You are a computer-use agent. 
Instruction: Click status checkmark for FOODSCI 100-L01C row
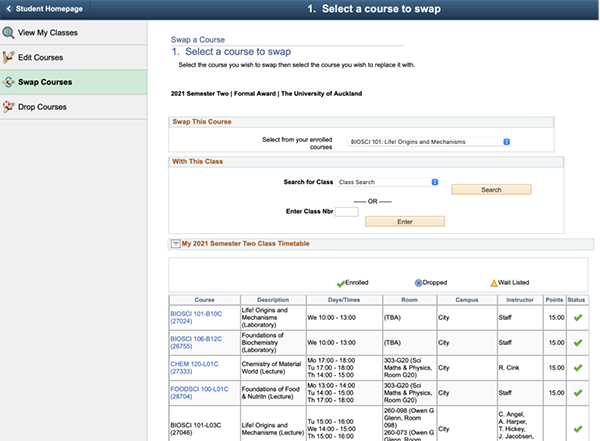click(578, 393)
